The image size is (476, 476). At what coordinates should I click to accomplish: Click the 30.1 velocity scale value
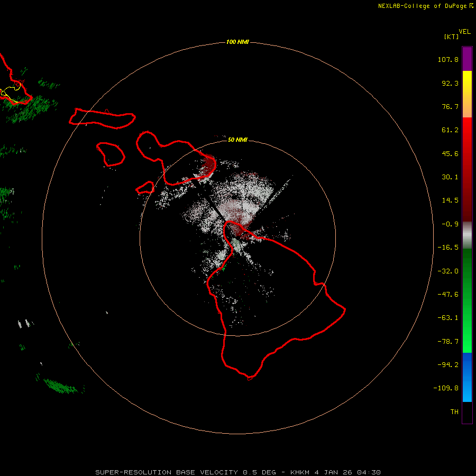point(450,177)
